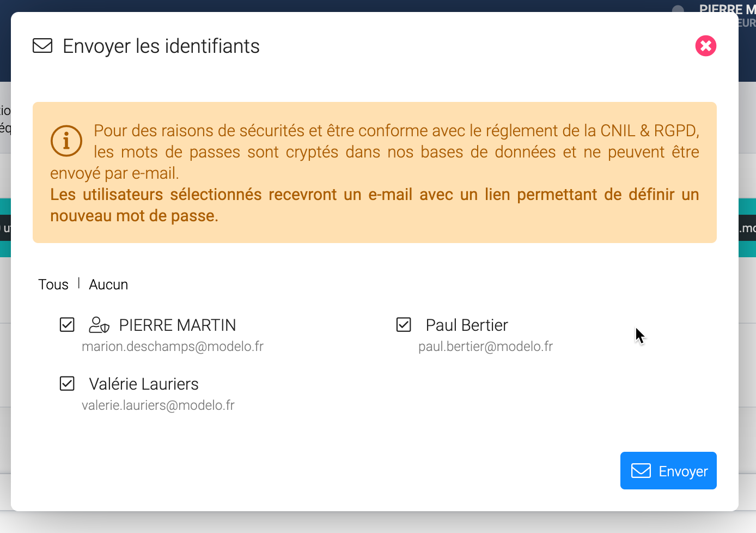Uncheck the Paul Bertier checkbox
Screen dimensions: 756x533
tap(404, 325)
